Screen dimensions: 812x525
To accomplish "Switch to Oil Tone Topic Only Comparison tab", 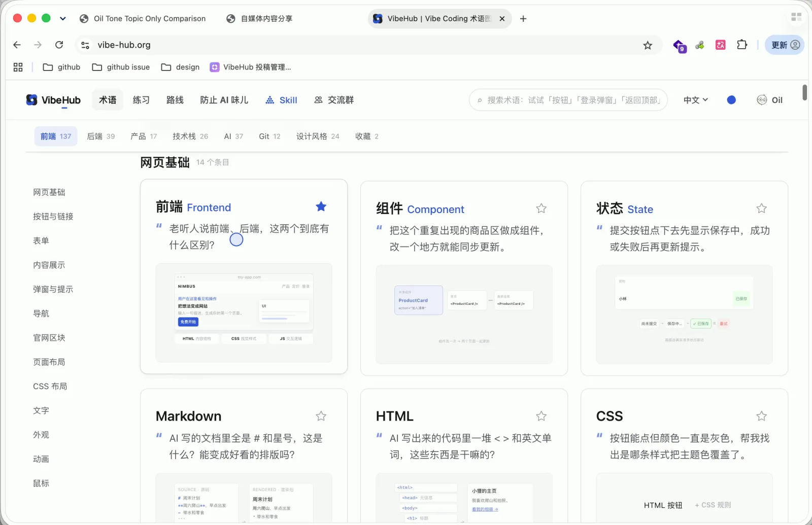I will click(143, 19).
